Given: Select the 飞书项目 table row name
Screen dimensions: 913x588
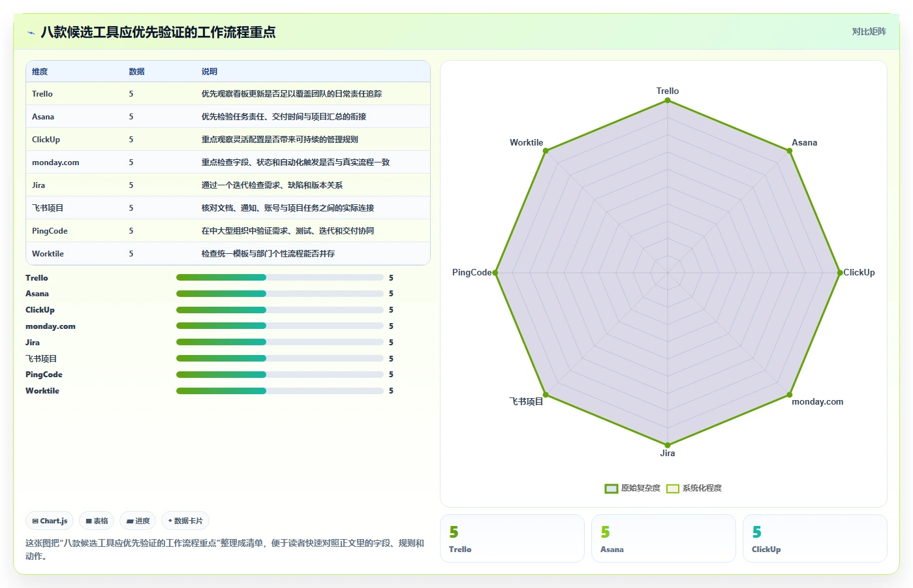Looking at the screenshot, I should click(x=48, y=208).
